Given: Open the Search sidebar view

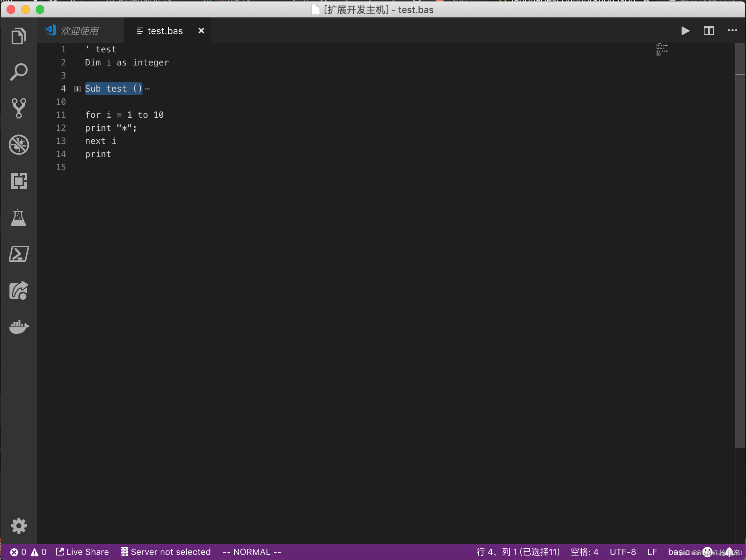Looking at the screenshot, I should click(x=19, y=72).
